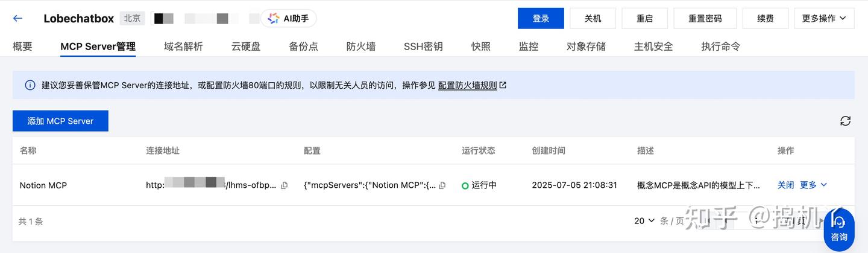
Task: Switch to the 主机安全 tab
Action: 653,46
